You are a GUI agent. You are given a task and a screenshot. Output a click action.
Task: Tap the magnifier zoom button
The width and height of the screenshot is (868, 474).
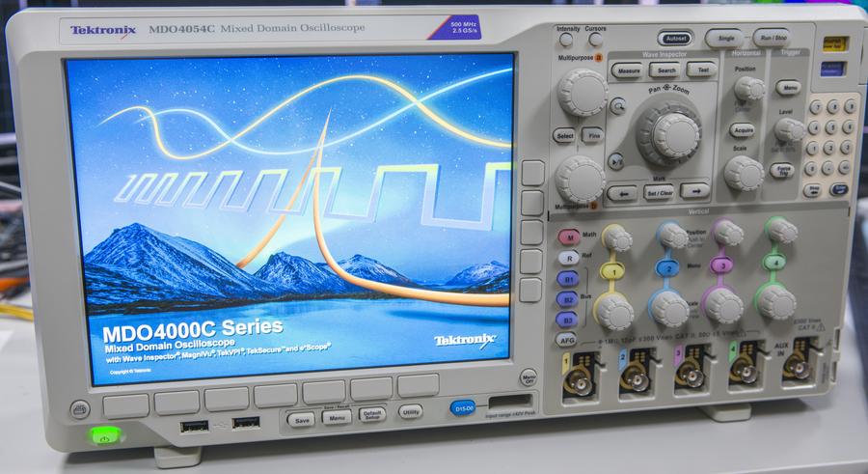click(x=618, y=106)
